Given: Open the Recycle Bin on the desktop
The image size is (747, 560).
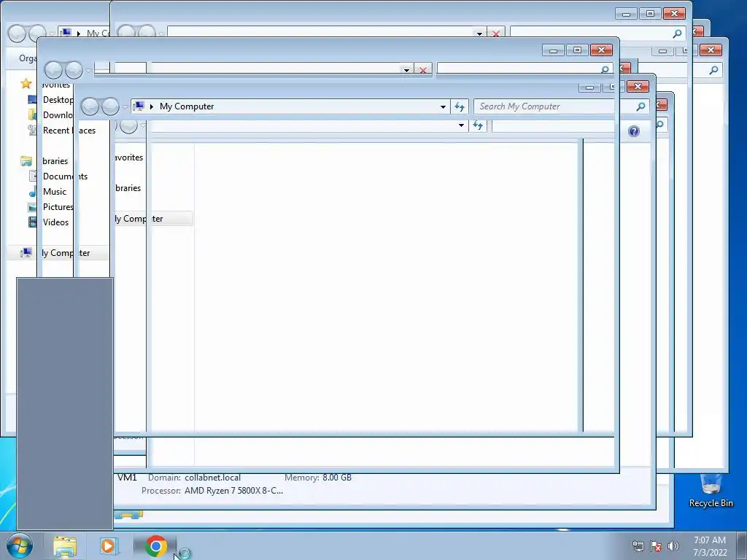Looking at the screenshot, I should pos(711,491).
